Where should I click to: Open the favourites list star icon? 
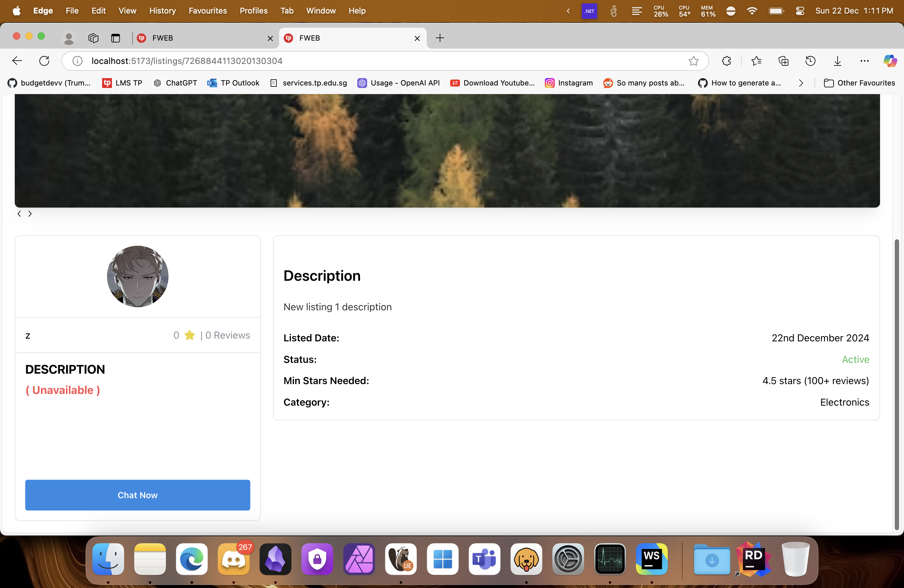pyautogui.click(x=756, y=61)
